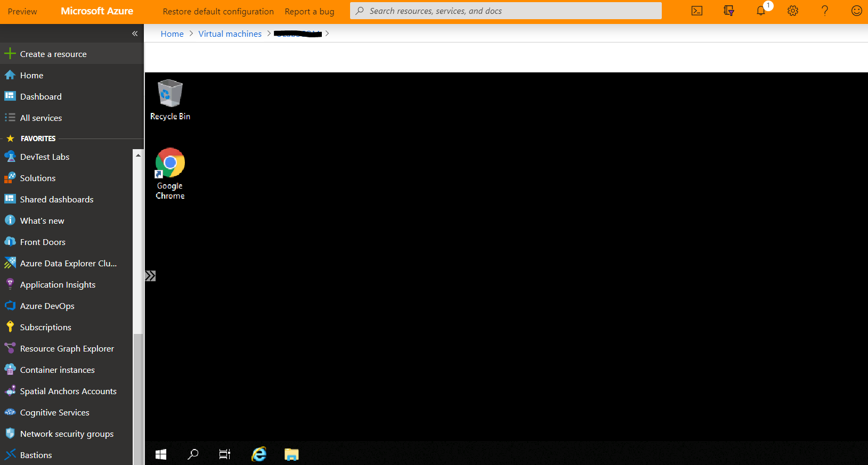Go to Virtual machines breadcrumb

click(x=230, y=34)
